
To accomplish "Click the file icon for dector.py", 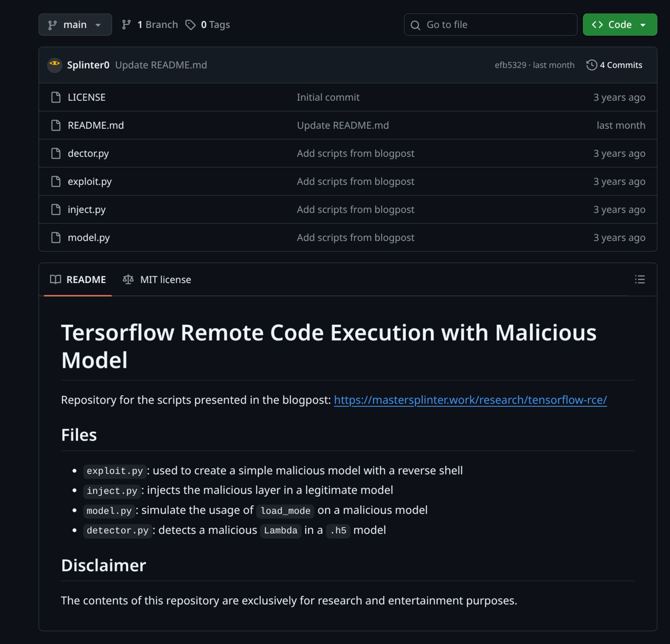I will click(56, 153).
